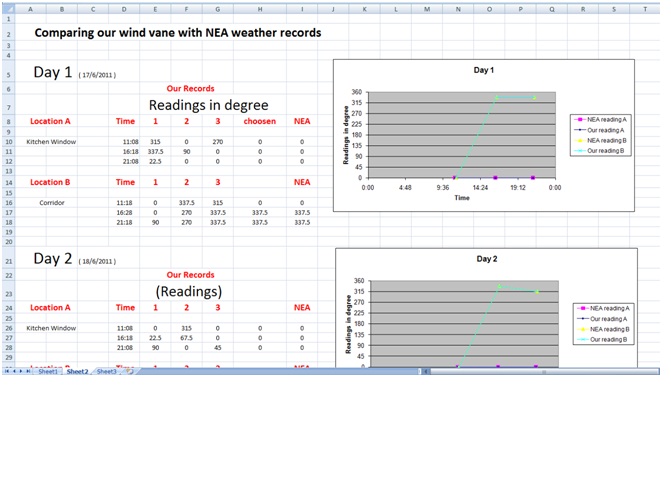
Task: Click the Day 1 chart plot area
Action: (462, 135)
